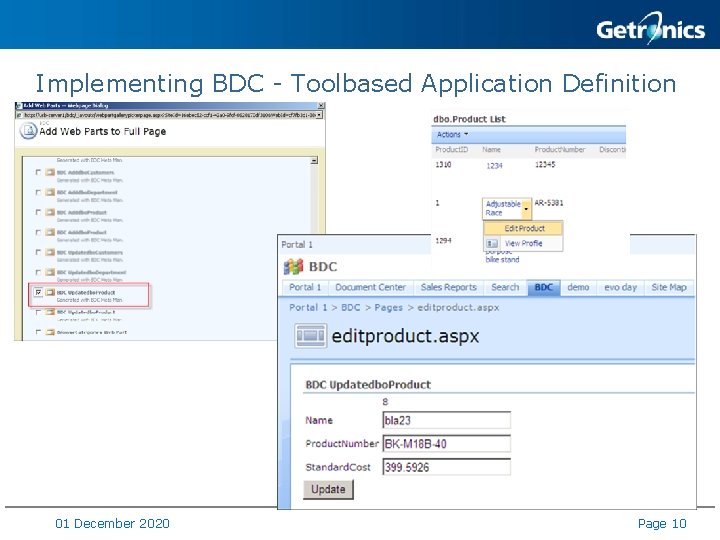
Task: Click Portal 1 in the breadcrumb
Action: click(x=308, y=308)
